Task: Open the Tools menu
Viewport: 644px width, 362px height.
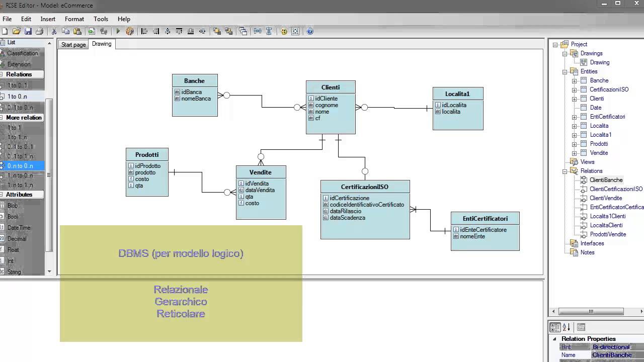Action: click(x=101, y=19)
